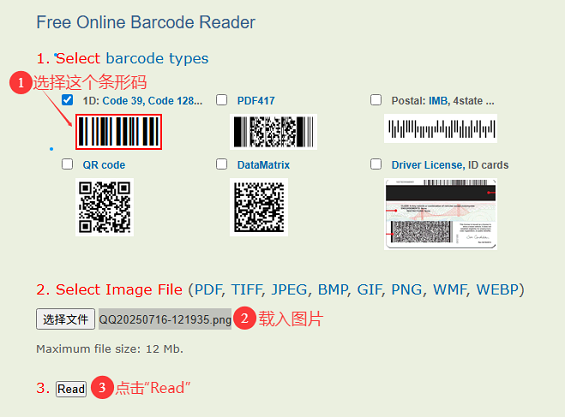Enable the DataMatrix checkbox
Image resolution: width=565 pixels, height=417 pixels.
pyautogui.click(x=222, y=164)
